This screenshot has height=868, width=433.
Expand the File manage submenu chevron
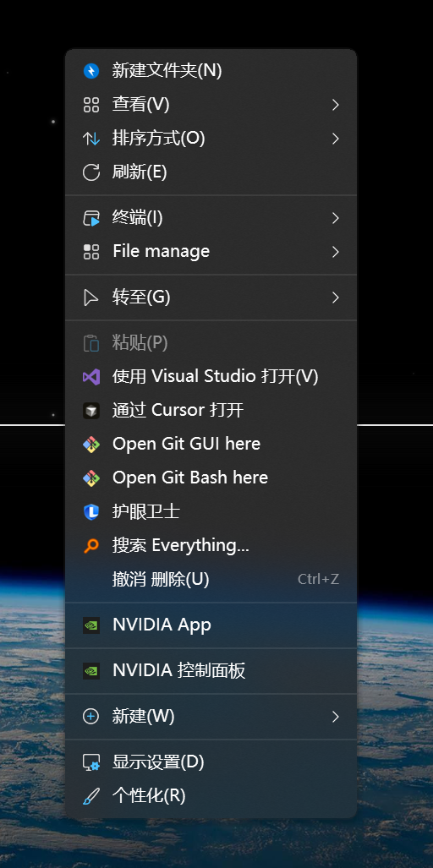point(335,252)
